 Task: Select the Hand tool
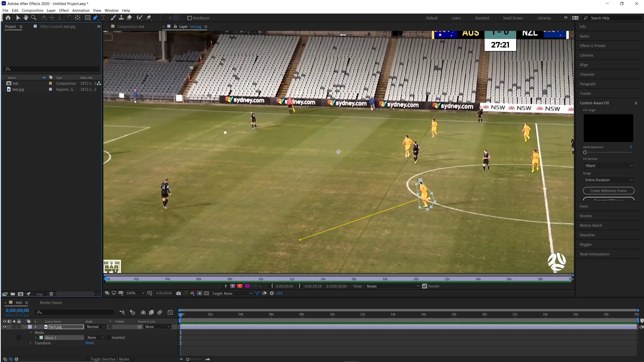pos(26,18)
